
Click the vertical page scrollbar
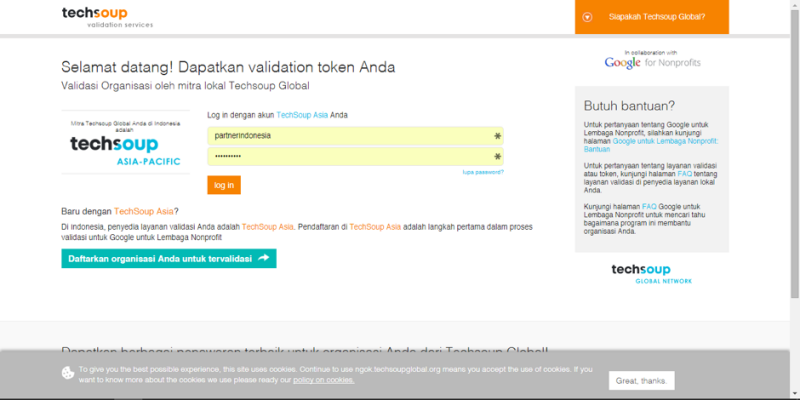point(795,153)
